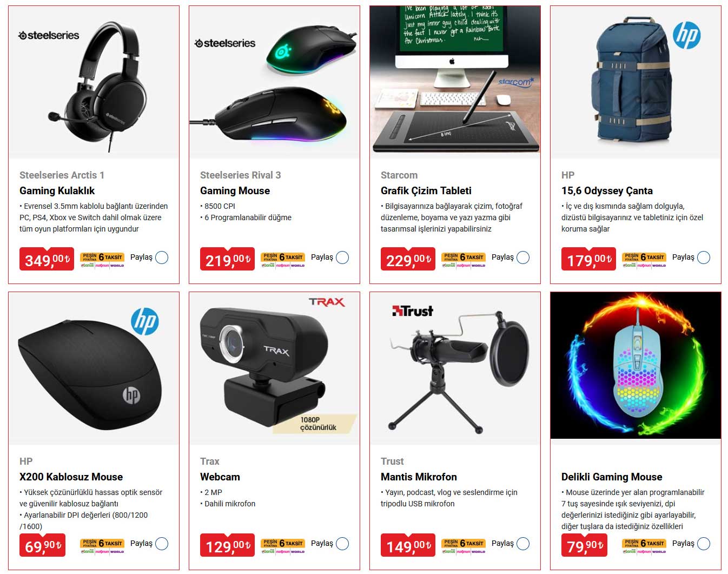Tick Paylaş circle for Trax Webcam
Image resolution: width=728 pixels, height=574 pixels.
pyautogui.click(x=342, y=544)
